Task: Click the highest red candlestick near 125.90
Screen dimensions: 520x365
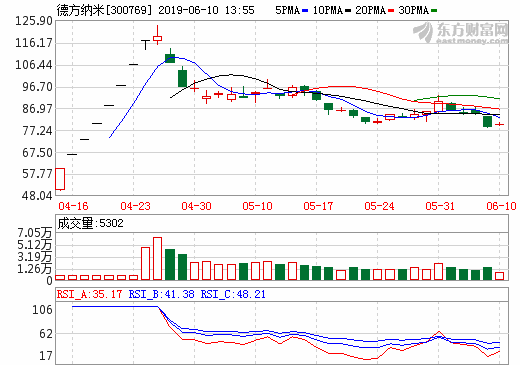Action: (x=157, y=36)
